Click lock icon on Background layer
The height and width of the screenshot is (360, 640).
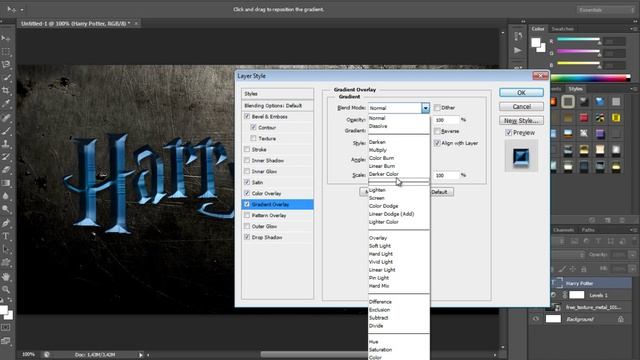[x=621, y=319]
